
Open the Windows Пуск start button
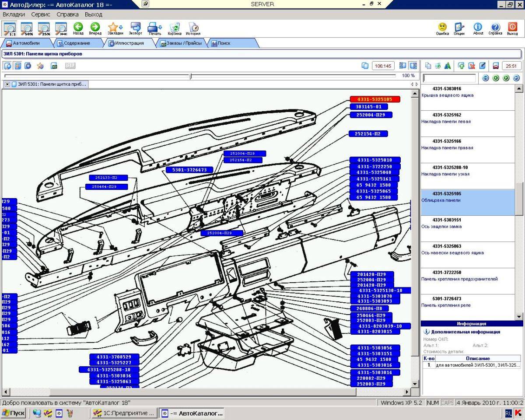click(14, 413)
